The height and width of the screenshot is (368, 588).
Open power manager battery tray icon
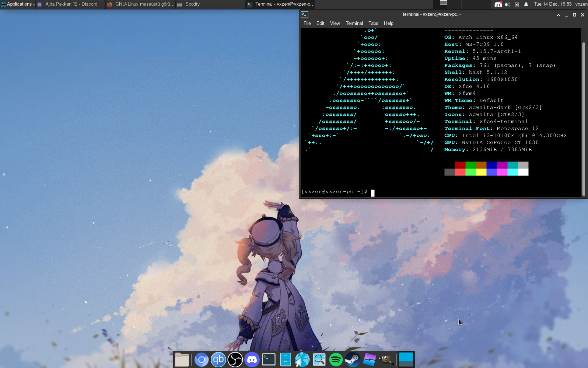pos(517,5)
